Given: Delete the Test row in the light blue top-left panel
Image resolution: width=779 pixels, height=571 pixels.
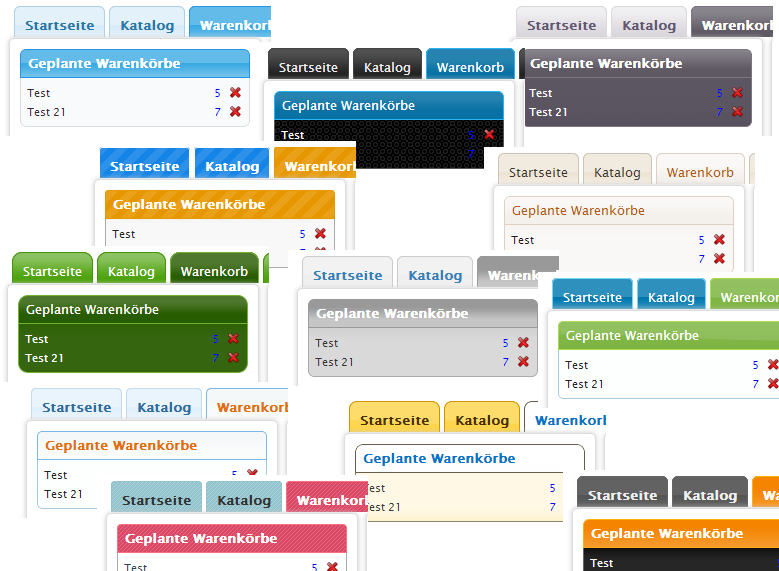Looking at the screenshot, I should tap(235, 93).
